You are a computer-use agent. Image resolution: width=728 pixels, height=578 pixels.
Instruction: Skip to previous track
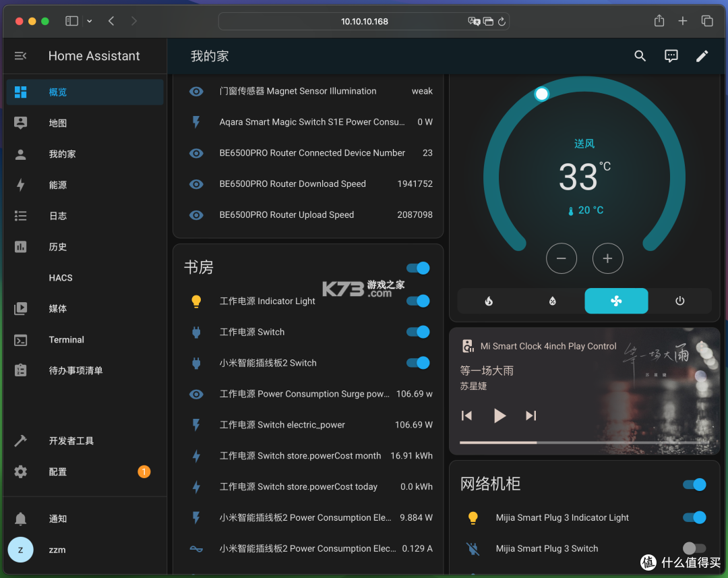[x=466, y=415]
